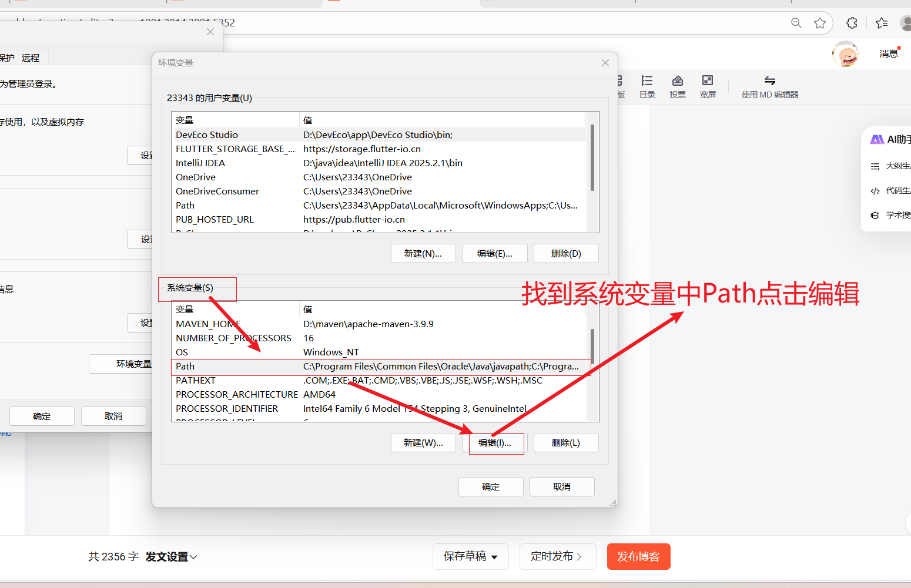The width and height of the screenshot is (911, 588).
Task: Click the user variables 变量 column header
Action: click(x=236, y=120)
